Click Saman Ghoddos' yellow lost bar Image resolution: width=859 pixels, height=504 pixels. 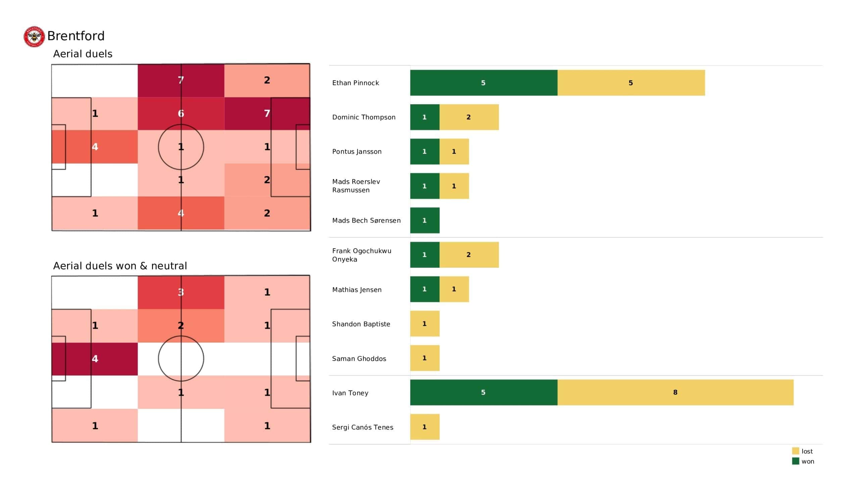point(425,358)
